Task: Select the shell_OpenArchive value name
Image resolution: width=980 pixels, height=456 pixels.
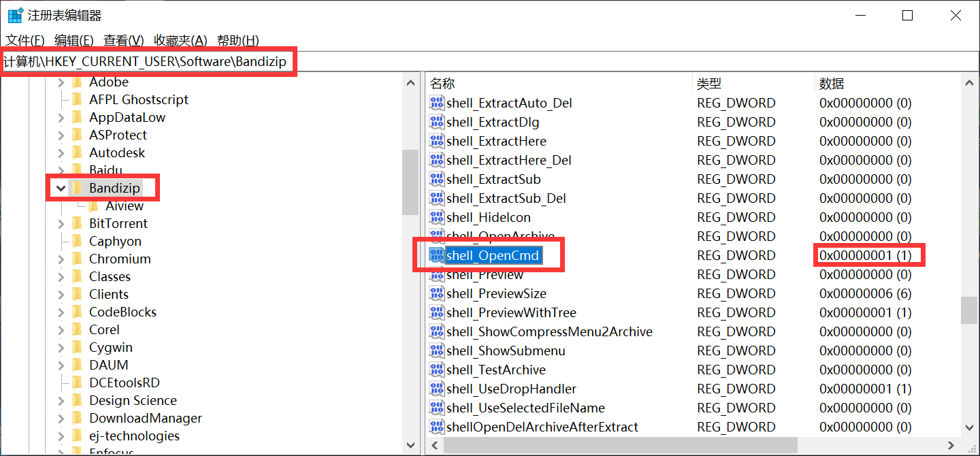Action: pyautogui.click(x=500, y=237)
